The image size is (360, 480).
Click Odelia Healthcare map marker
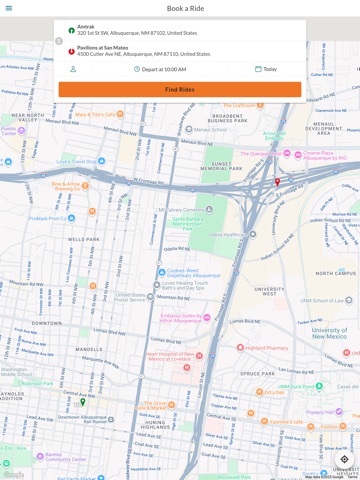coord(253,234)
